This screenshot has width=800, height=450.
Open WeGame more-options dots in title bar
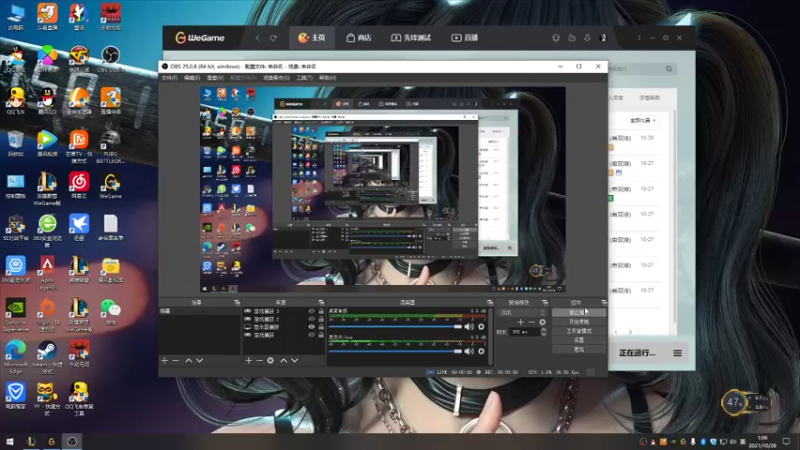[639, 38]
